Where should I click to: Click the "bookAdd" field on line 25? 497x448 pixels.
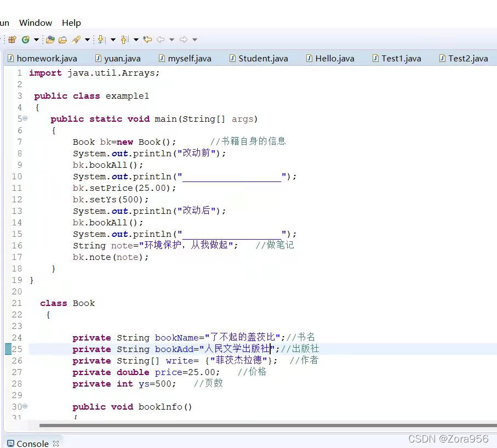(x=174, y=349)
